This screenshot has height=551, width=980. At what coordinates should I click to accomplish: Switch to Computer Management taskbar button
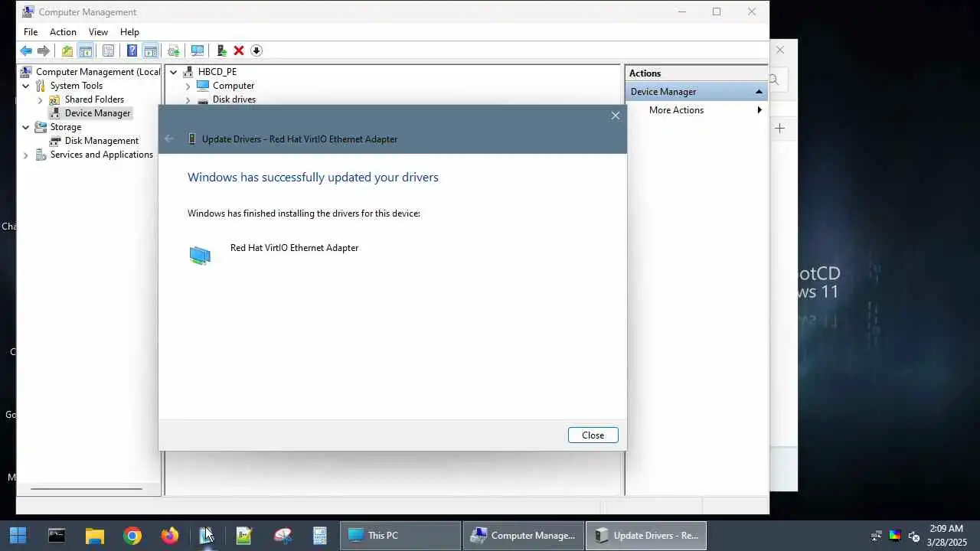(x=524, y=535)
